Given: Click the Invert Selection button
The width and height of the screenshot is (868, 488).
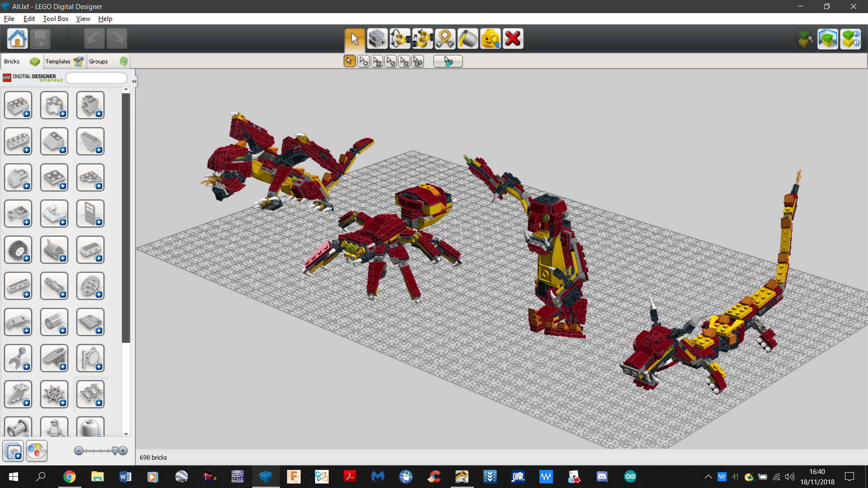Looking at the screenshot, I should 448,61.
